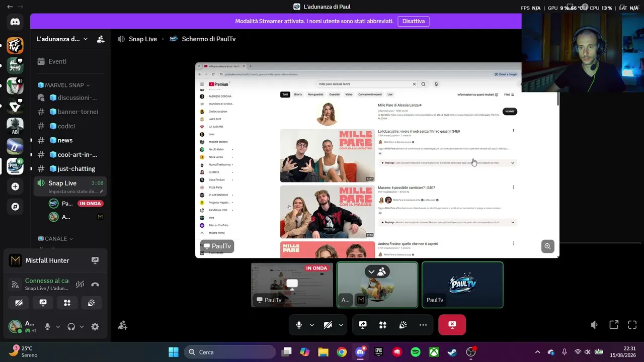Click share screen icon in the center call bar
This screenshot has width=644, height=362.
(x=363, y=325)
